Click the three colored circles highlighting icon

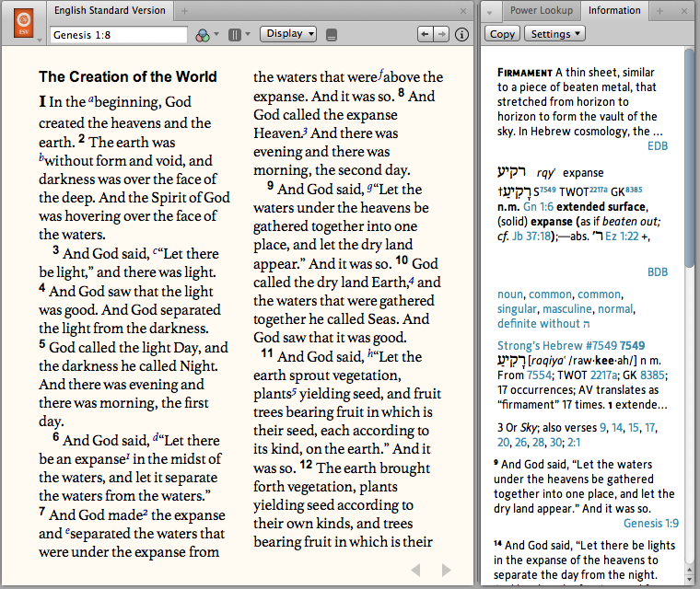pyautogui.click(x=203, y=35)
